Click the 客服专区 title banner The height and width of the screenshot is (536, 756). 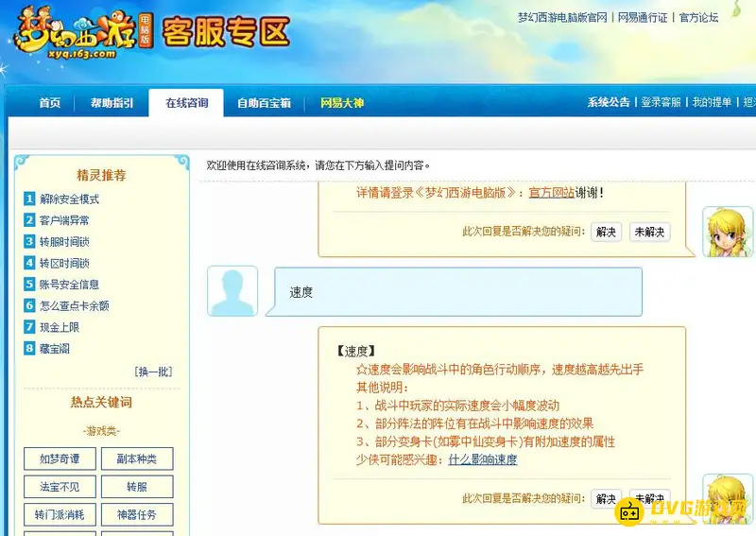pyautogui.click(x=226, y=31)
